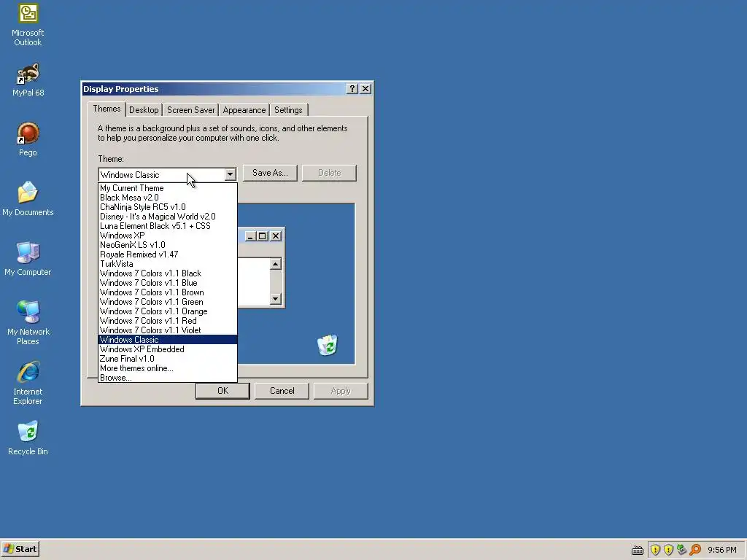Switch to the Desktop tab

pos(144,110)
